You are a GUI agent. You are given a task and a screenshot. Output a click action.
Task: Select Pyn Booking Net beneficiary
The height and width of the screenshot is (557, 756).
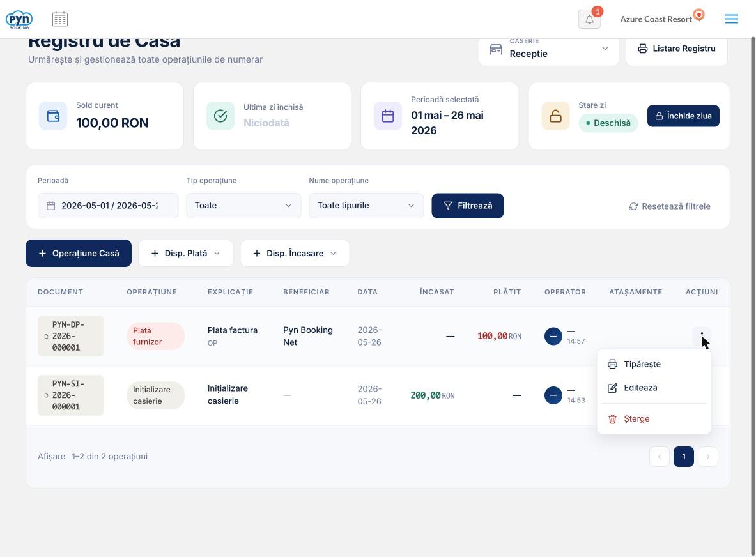(x=308, y=337)
